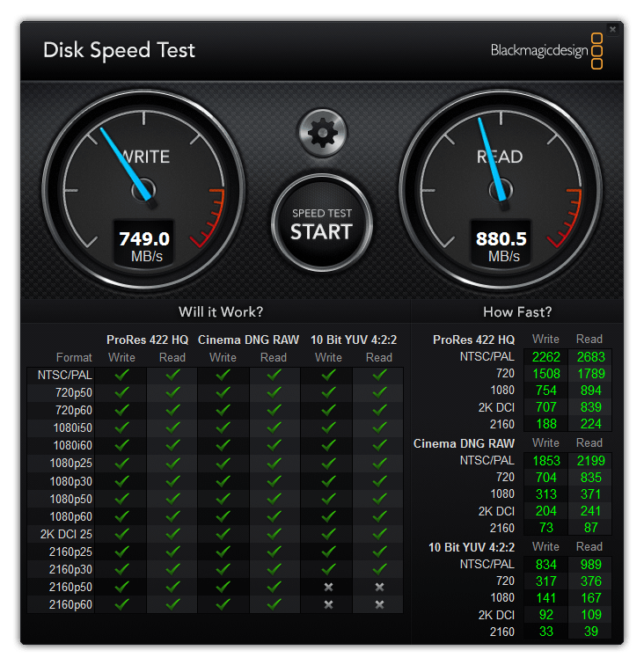
Task: Click ProRes 422 HQ write checkmark for NTSC/PAL
Action: (x=121, y=375)
